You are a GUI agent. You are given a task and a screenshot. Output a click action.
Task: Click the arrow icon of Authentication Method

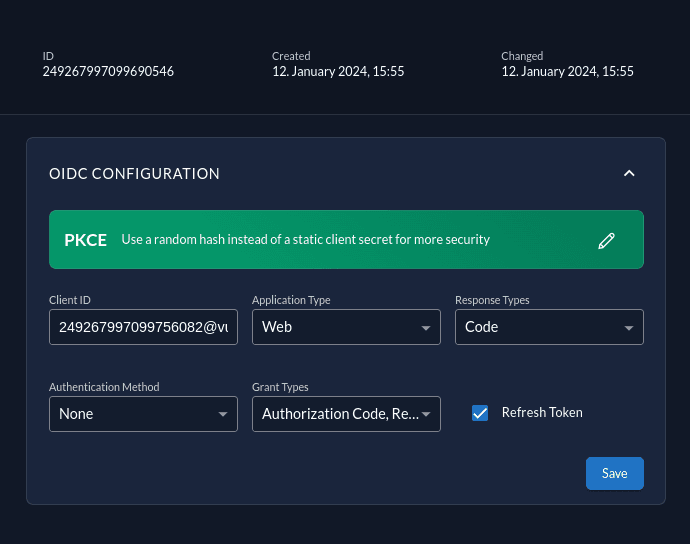(222, 415)
